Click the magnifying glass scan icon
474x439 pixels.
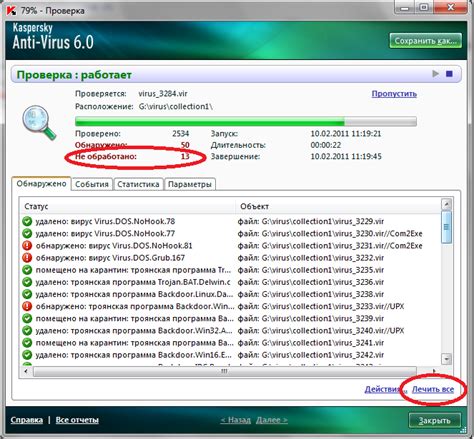[39, 122]
